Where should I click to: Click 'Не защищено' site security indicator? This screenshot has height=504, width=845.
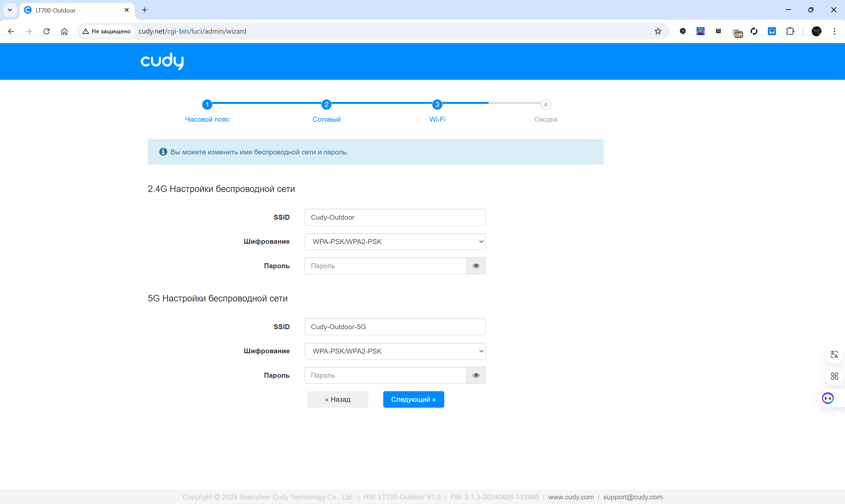coord(107,31)
